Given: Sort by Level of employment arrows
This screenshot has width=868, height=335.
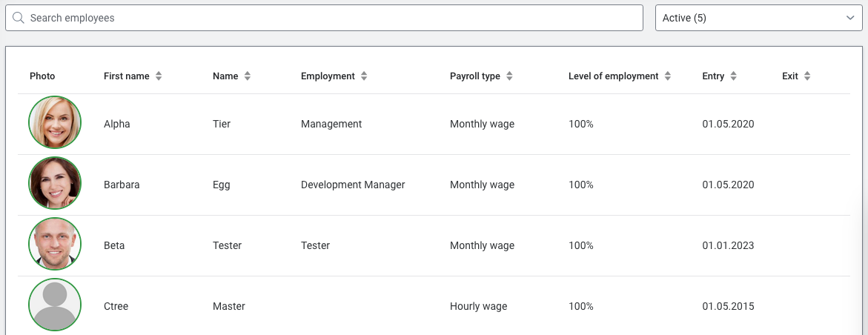Looking at the screenshot, I should 667,76.
